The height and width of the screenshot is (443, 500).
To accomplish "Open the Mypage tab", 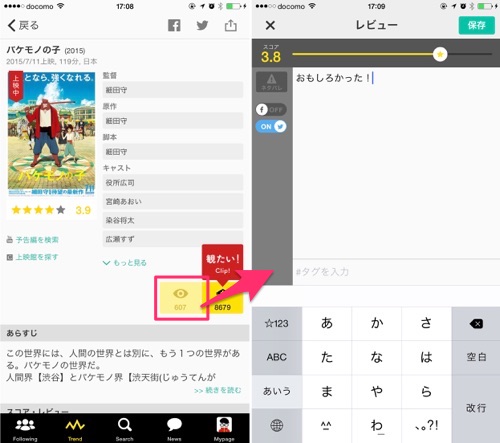I will [x=224, y=429].
